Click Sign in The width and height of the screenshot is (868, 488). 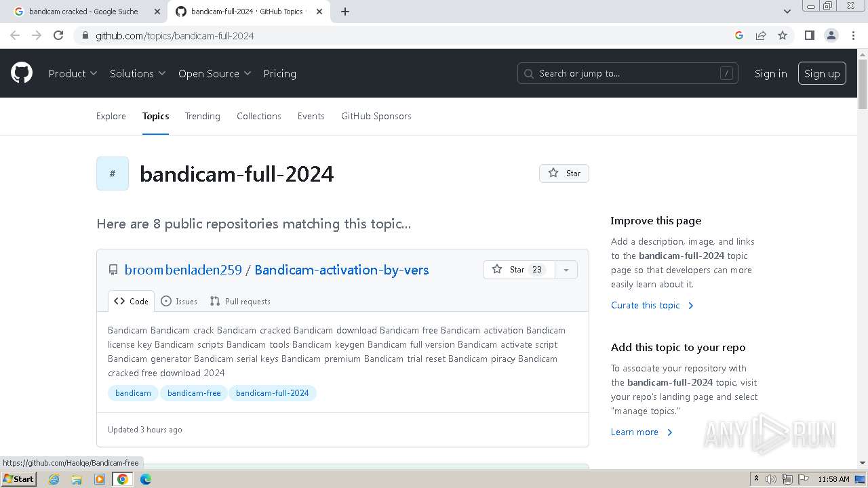pos(771,73)
